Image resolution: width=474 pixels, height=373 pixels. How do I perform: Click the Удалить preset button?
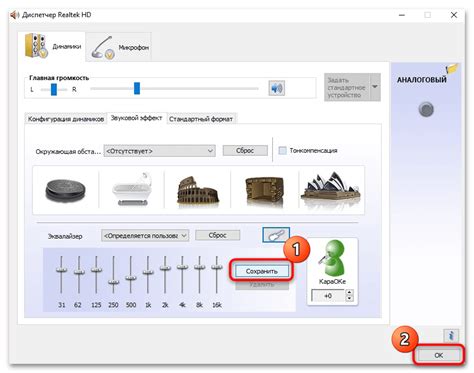pyautogui.click(x=262, y=285)
